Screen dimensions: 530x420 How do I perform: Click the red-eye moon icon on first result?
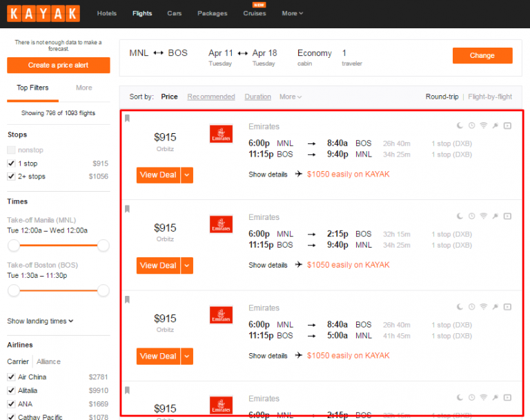point(460,126)
